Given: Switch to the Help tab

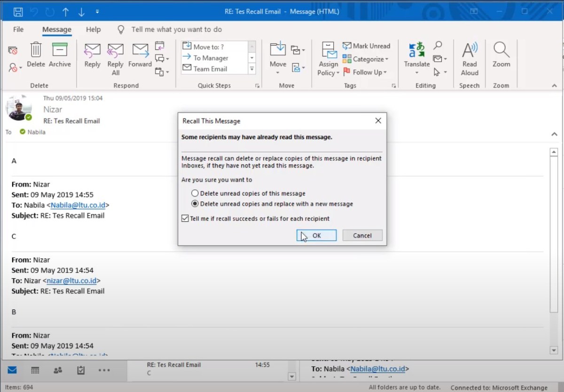Looking at the screenshot, I should (93, 29).
